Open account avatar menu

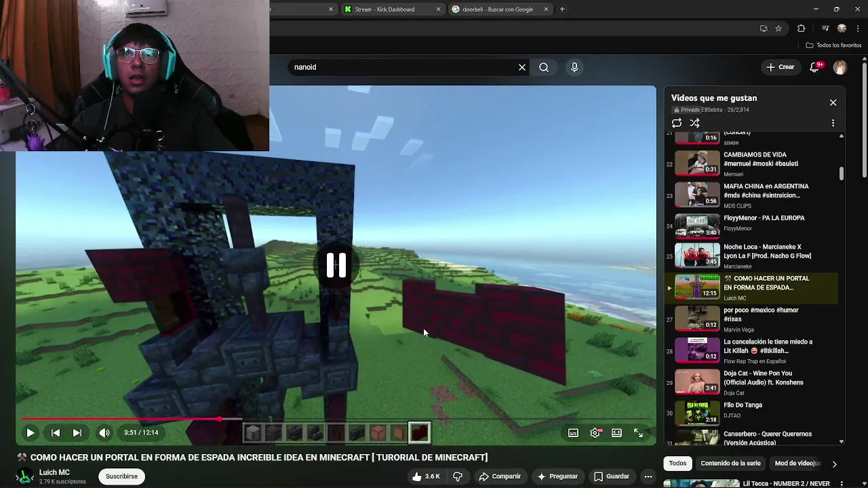[840, 67]
